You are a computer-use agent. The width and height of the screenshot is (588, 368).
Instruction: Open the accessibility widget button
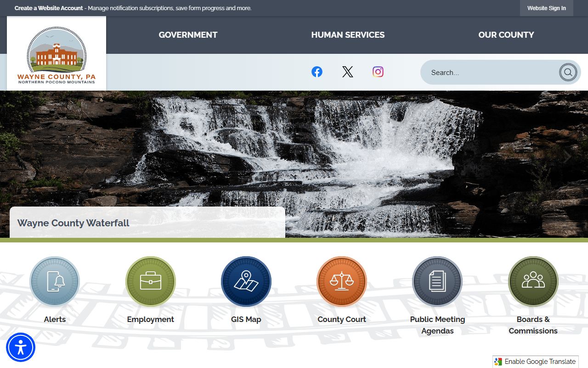[x=21, y=347]
